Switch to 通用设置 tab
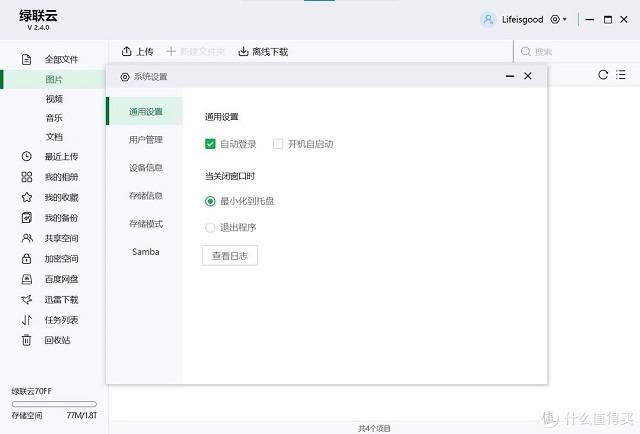640x434 pixels. pos(144,111)
